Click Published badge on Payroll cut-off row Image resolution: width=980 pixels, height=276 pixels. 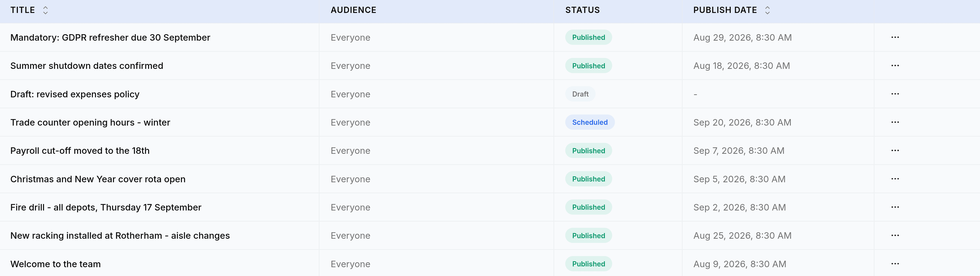(x=589, y=150)
